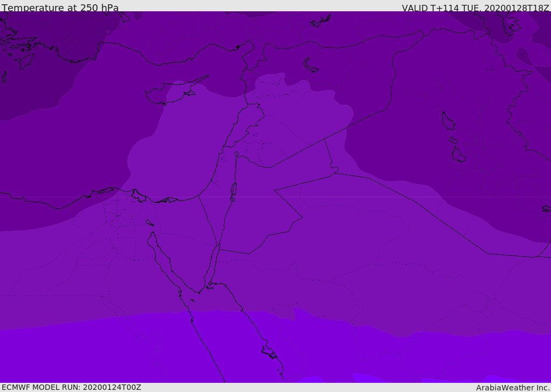Click the island of Rhodes
551x392 pixels.
[26, 61]
